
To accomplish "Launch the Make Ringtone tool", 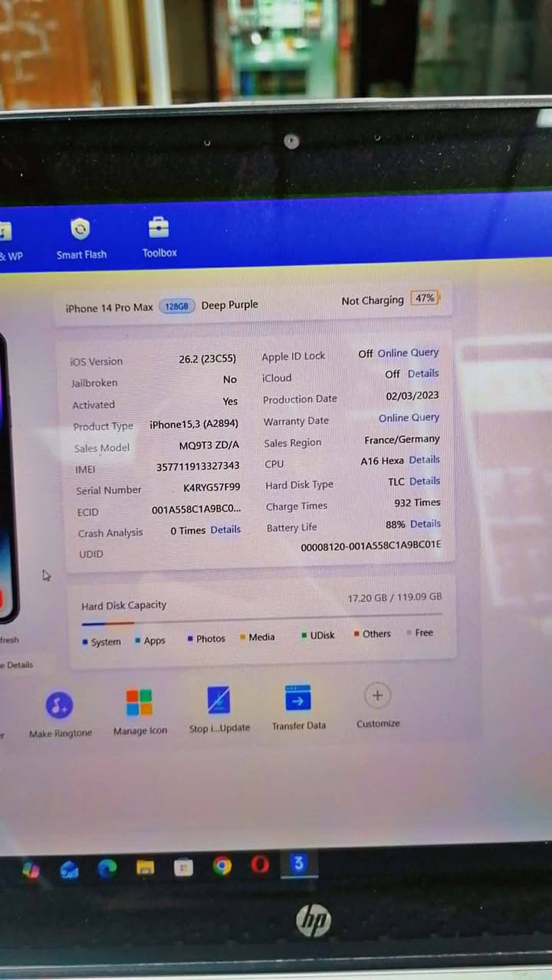I will tap(60, 704).
